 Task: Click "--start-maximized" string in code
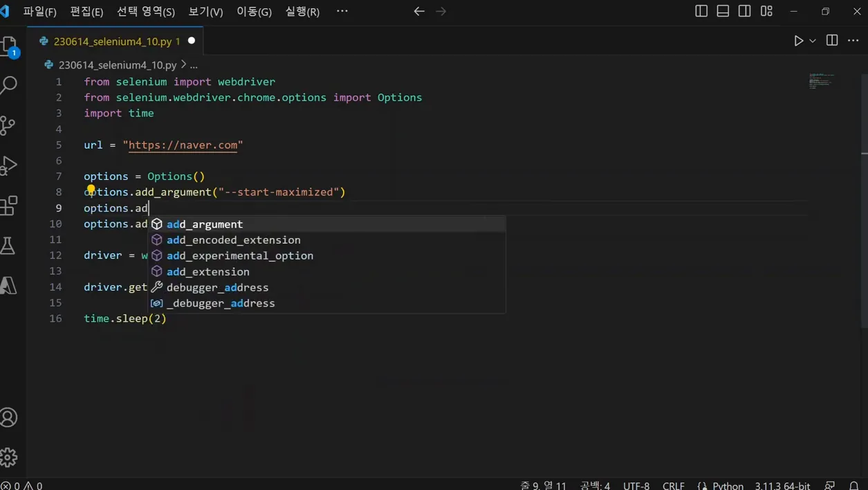pos(278,192)
